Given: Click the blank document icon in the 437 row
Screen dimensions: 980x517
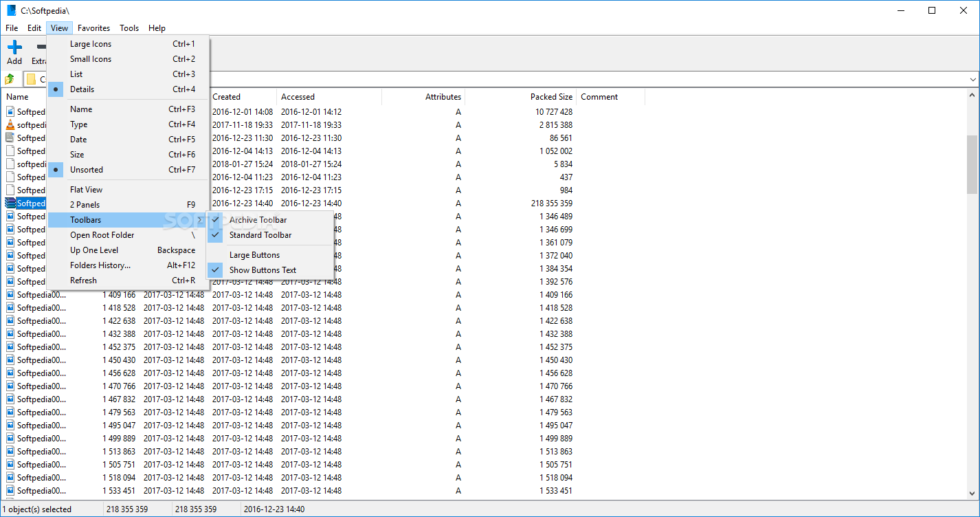Looking at the screenshot, I should [x=10, y=177].
